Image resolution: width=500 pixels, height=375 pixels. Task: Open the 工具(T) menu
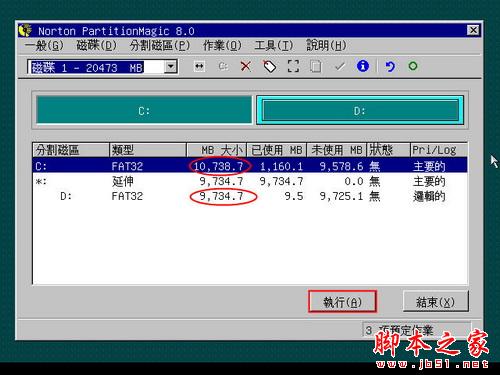point(274,46)
